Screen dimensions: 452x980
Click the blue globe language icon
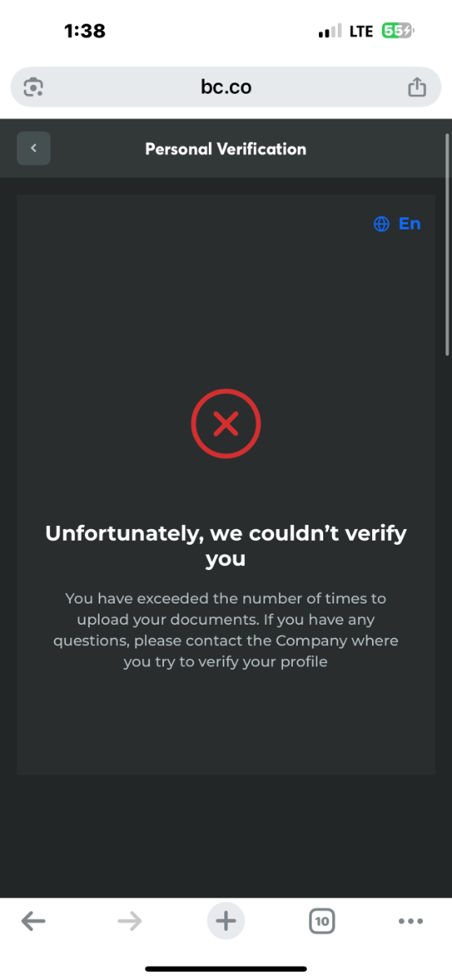381,224
